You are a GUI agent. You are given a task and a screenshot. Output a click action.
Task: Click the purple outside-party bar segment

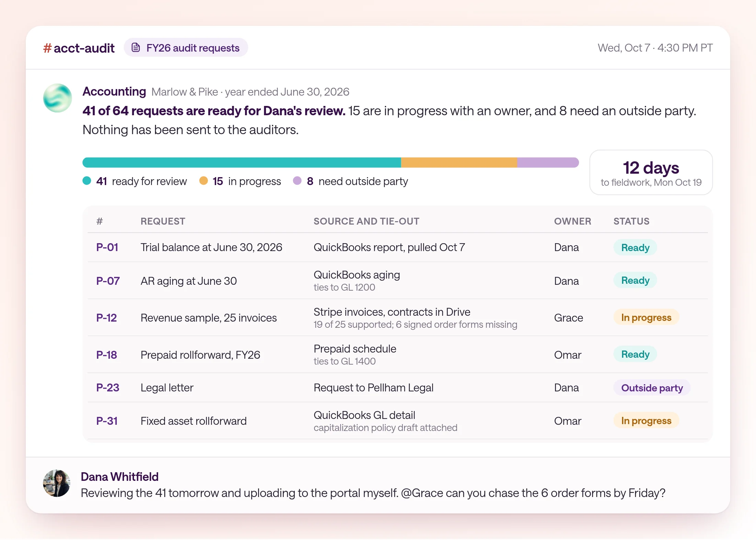click(x=548, y=162)
